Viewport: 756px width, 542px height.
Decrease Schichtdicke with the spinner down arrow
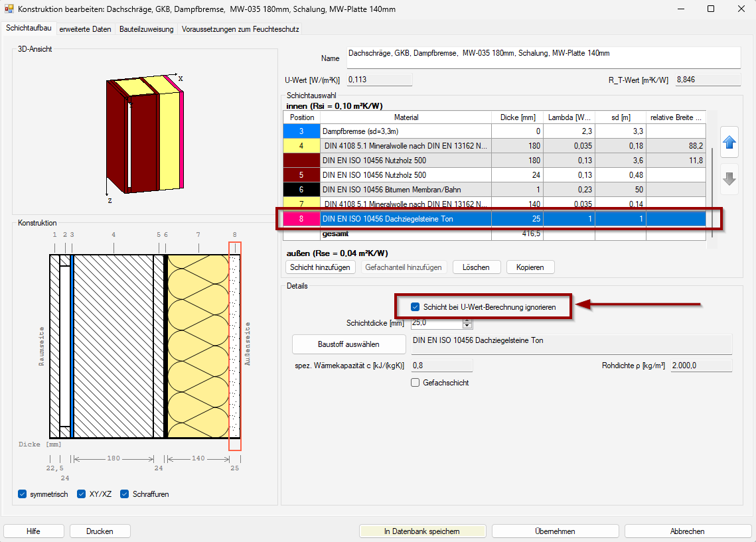(467, 326)
